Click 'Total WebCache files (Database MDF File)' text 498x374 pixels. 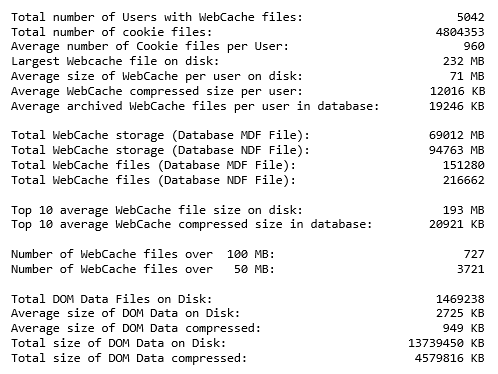click(153, 165)
